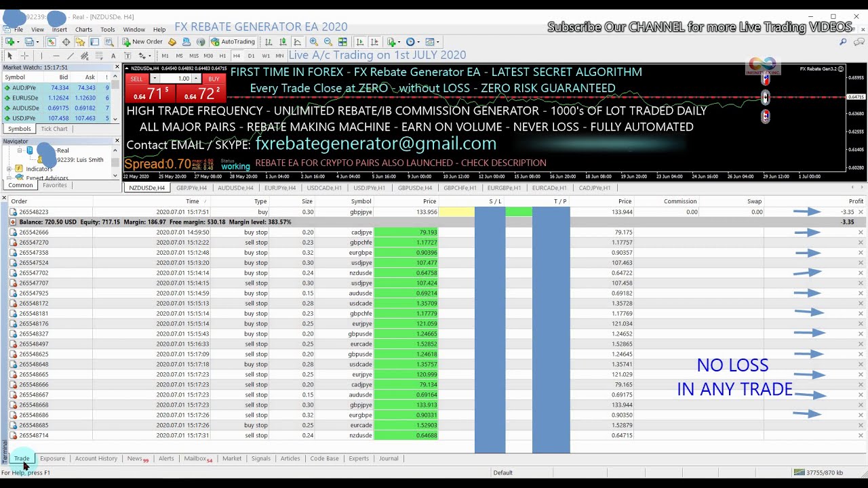868x488 pixels.
Task: Tile chart windows using toolbar icon
Action: [x=342, y=41]
